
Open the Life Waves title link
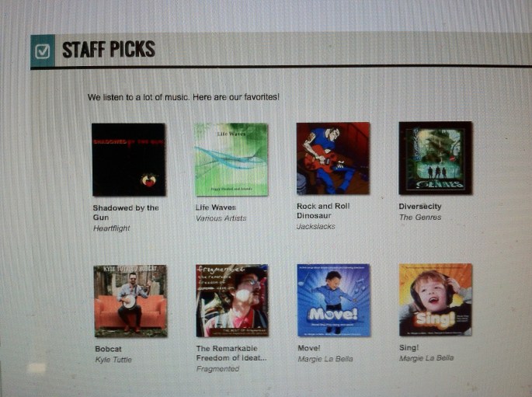tap(215, 207)
